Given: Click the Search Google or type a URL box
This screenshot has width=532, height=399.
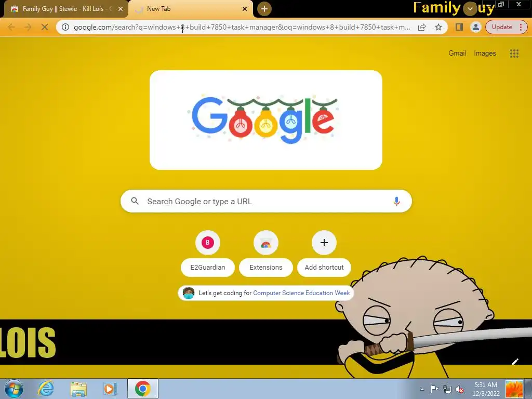Looking at the screenshot, I should [266, 201].
